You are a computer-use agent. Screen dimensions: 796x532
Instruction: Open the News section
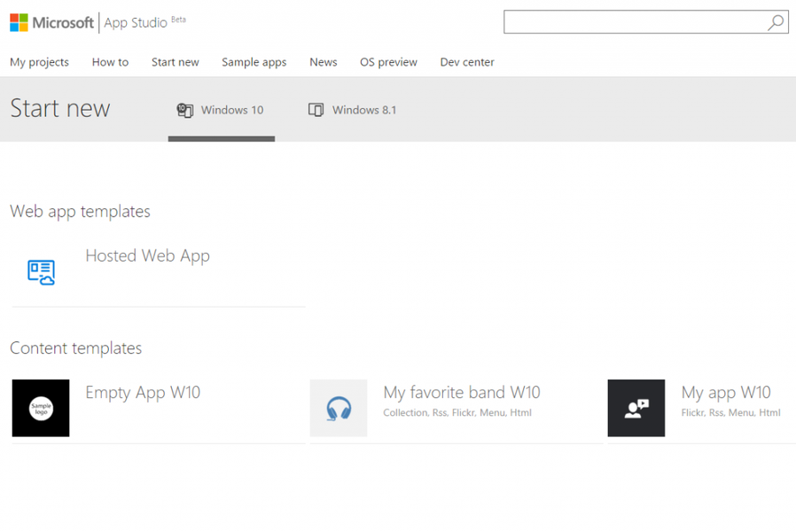324,62
